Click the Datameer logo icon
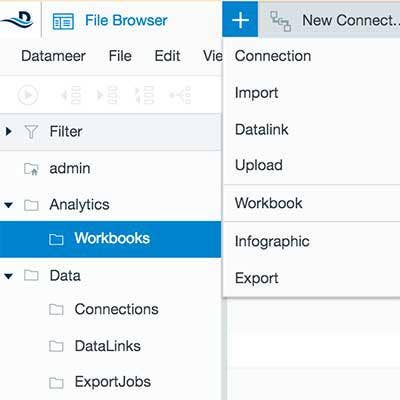 [17, 20]
